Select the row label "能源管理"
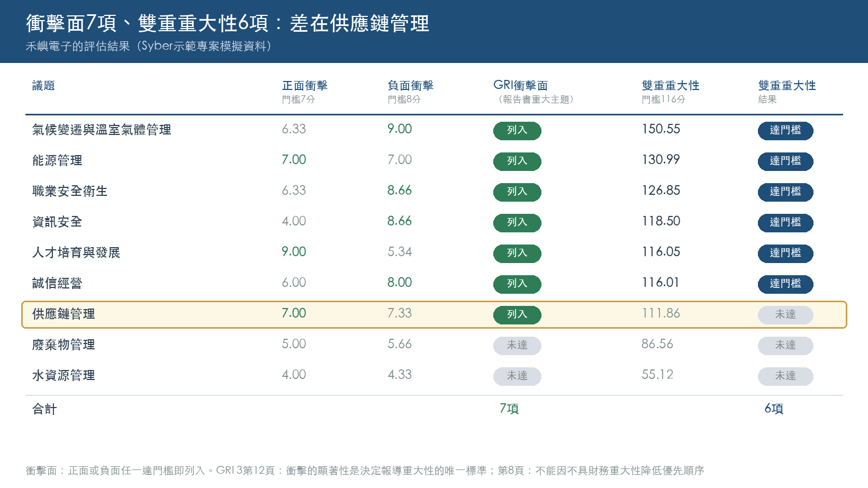This screenshot has width=868, height=488. click(57, 160)
